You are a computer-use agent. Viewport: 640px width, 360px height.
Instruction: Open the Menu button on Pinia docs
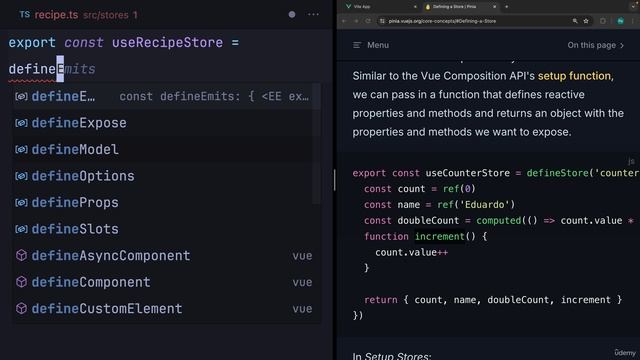(371, 45)
